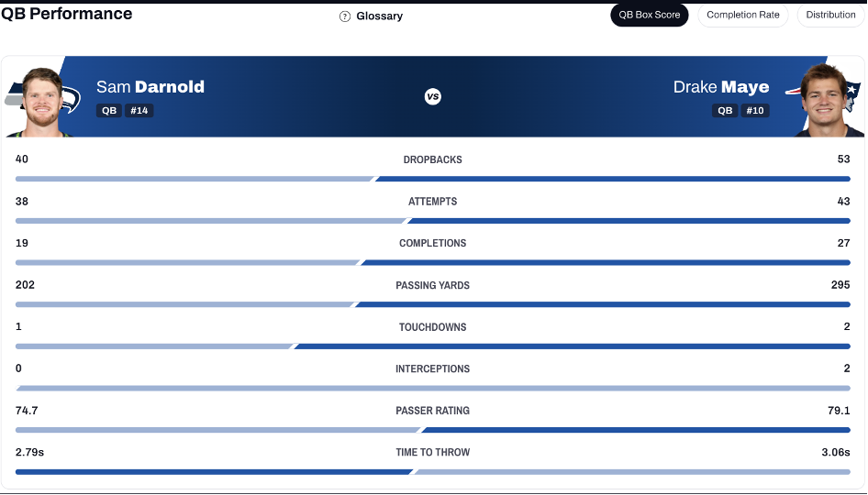Click the VS badge between quarterbacks
Image resolution: width=868 pixels, height=495 pixels.
tap(432, 96)
